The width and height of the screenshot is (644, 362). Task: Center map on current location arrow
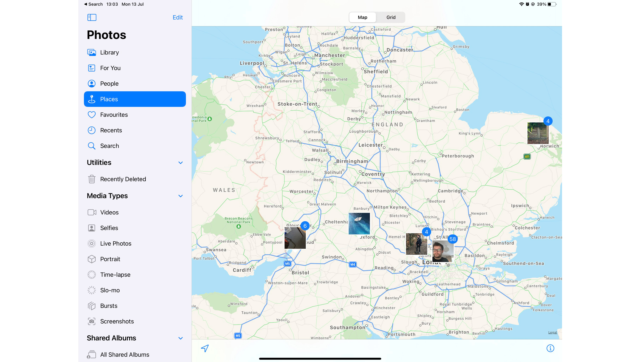[x=205, y=348]
